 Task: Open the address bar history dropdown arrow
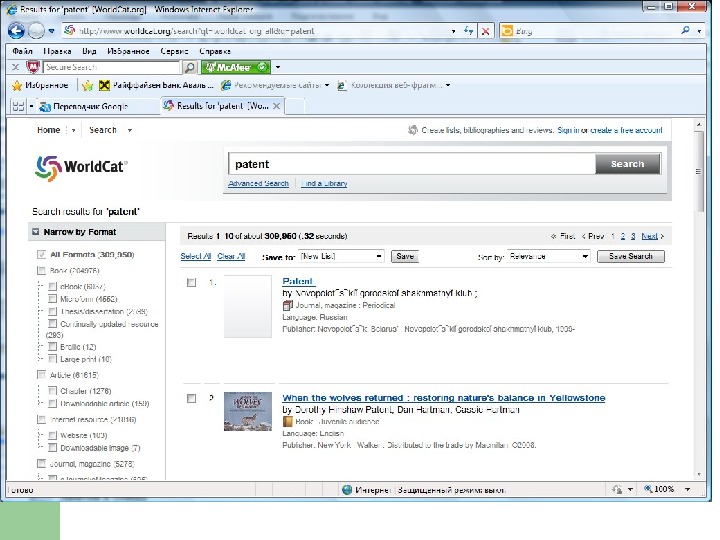coord(454,31)
